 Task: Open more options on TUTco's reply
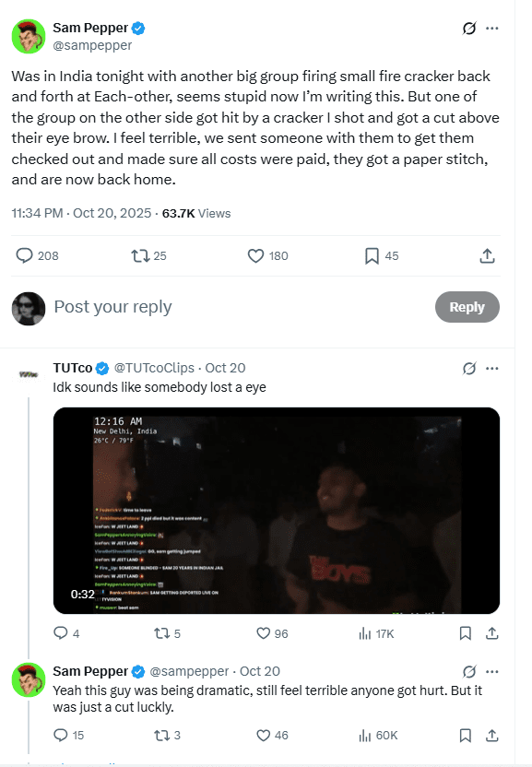click(491, 368)
